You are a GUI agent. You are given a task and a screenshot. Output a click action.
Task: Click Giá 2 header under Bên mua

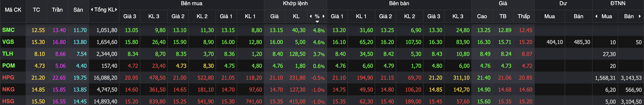pos(178,16)
